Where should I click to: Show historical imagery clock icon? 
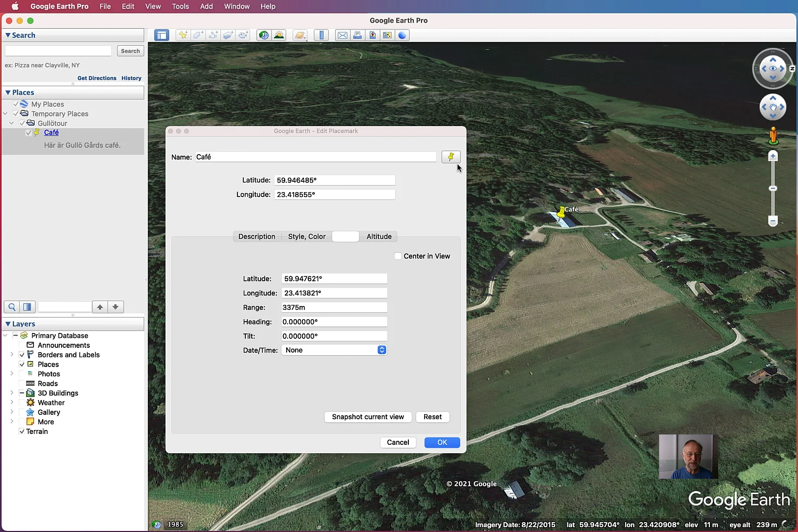[x=264, y=35]
